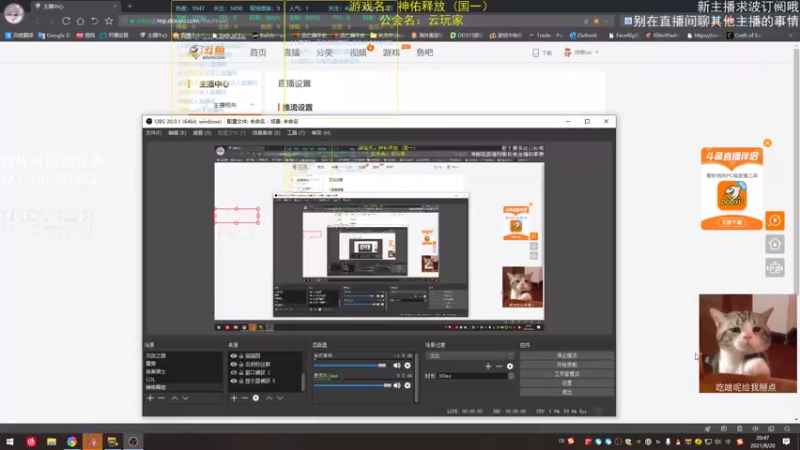
Task: Reload the browser page
Action: [x=66, y=21]
